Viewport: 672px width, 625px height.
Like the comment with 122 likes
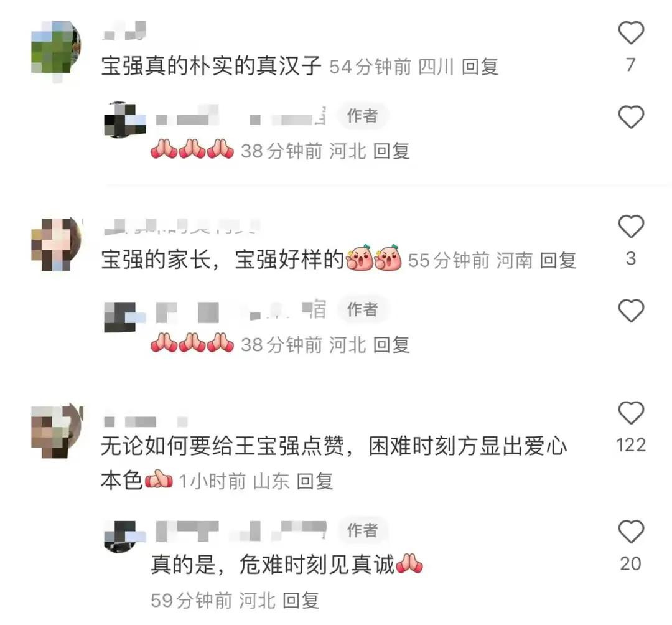click(631, 413)
